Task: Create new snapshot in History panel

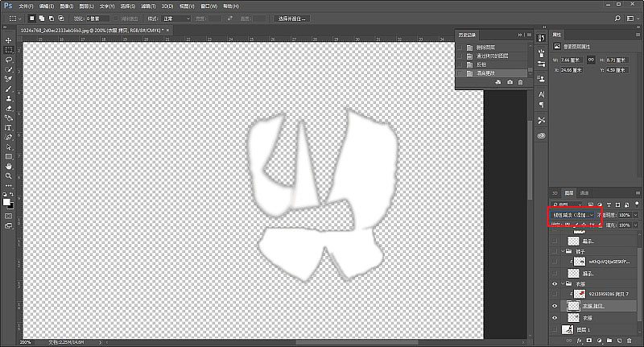Action: (510, 82)
